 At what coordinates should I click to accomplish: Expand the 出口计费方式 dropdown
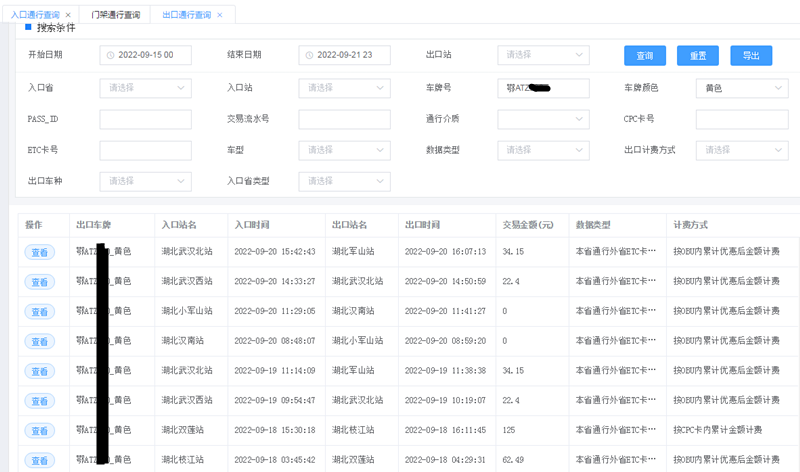[742, 151]
